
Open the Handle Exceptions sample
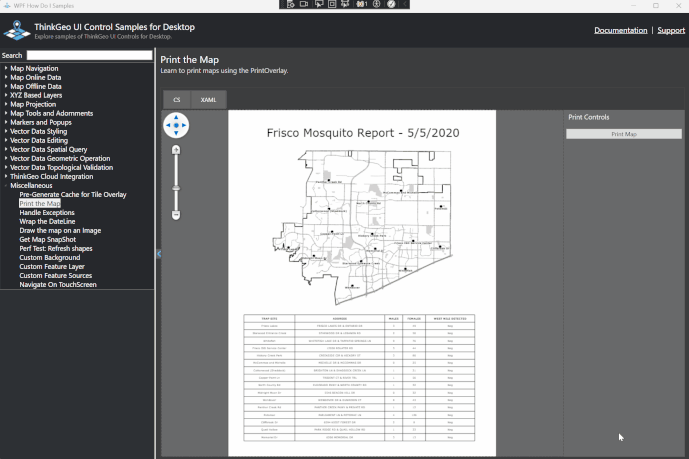tap(47, 212)
